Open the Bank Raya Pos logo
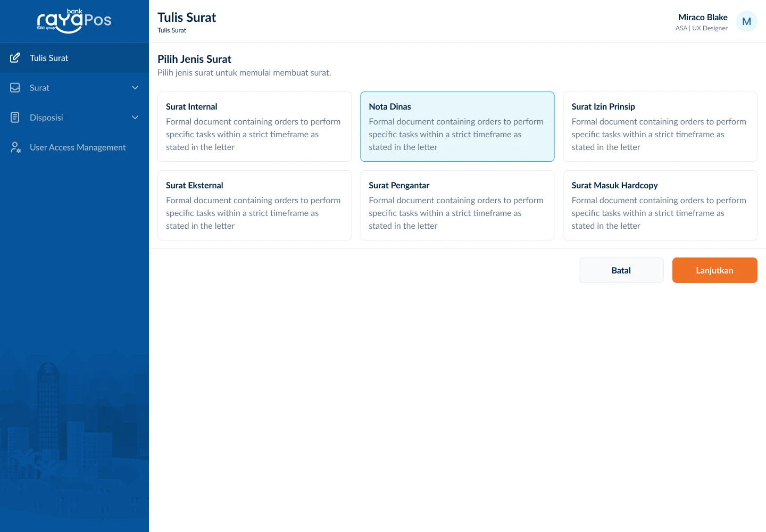 (74, 21)
